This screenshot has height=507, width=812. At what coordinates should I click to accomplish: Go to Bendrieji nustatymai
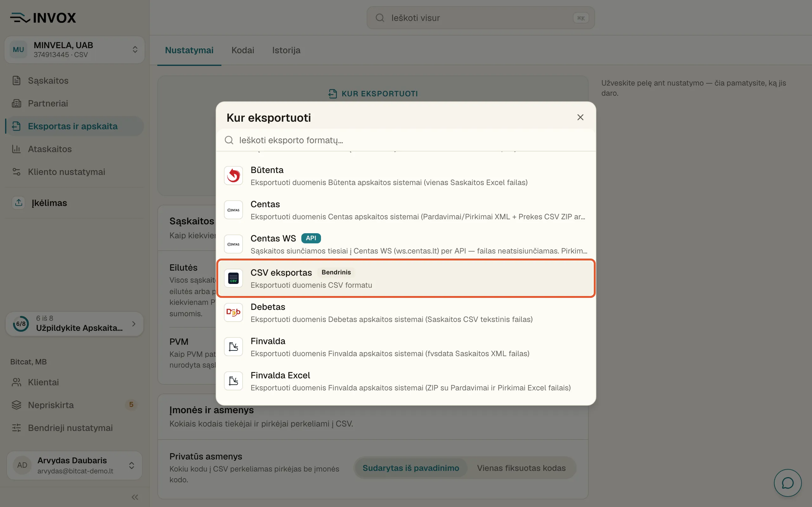tap(70, 428)
